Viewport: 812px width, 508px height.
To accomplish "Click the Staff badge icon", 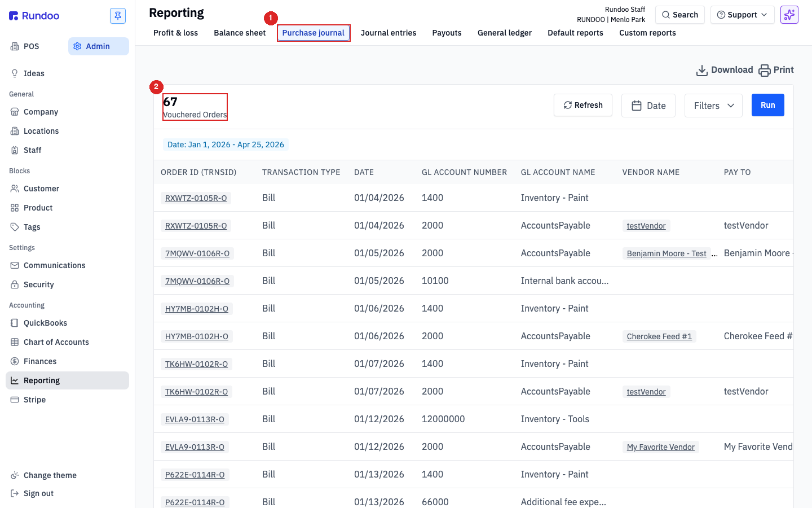I will [x=15, y=150].
